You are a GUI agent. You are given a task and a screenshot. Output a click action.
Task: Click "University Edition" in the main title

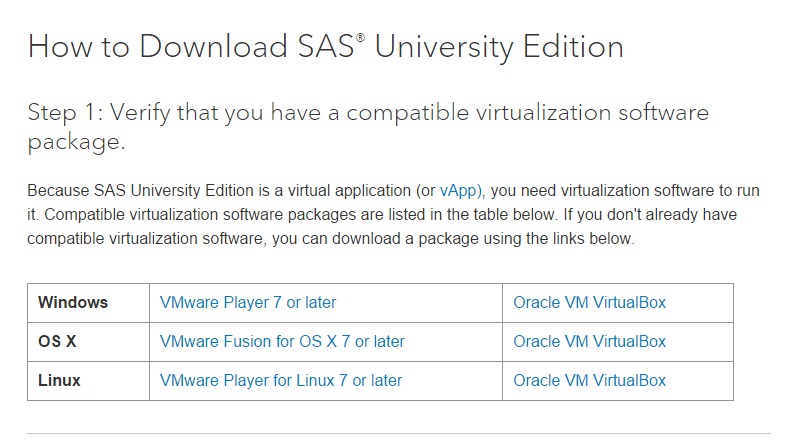pyautogui.click(x=493, y=46)
